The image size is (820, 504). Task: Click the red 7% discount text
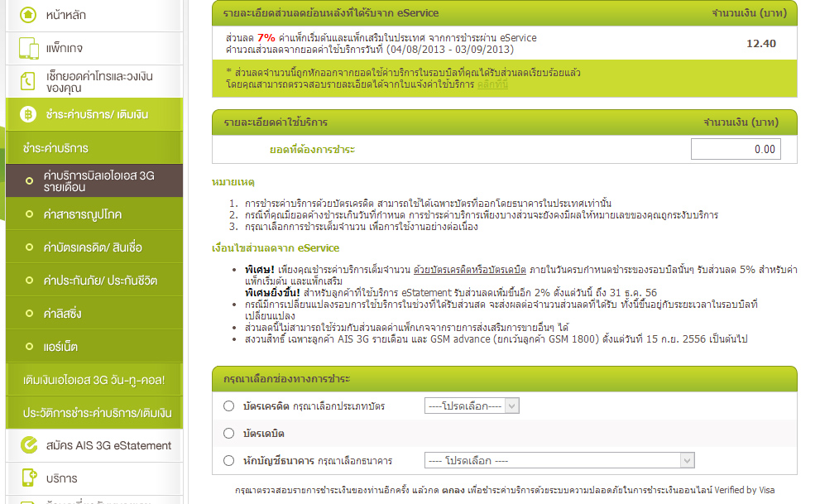coord(266,37)
